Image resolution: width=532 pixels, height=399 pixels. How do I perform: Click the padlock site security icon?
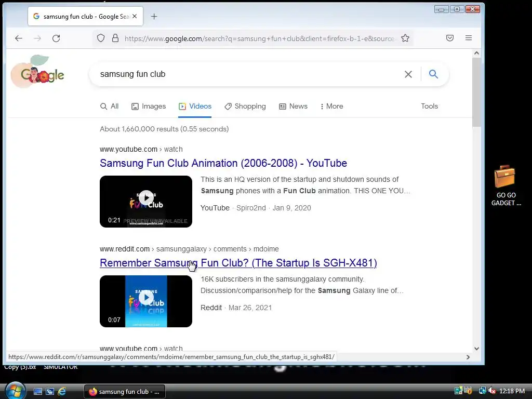115,38
